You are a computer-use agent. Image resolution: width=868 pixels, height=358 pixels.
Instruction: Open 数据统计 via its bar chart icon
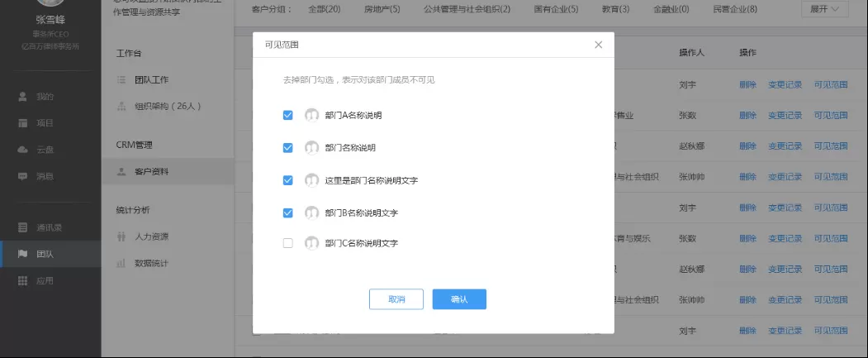[x=121, y=263]
